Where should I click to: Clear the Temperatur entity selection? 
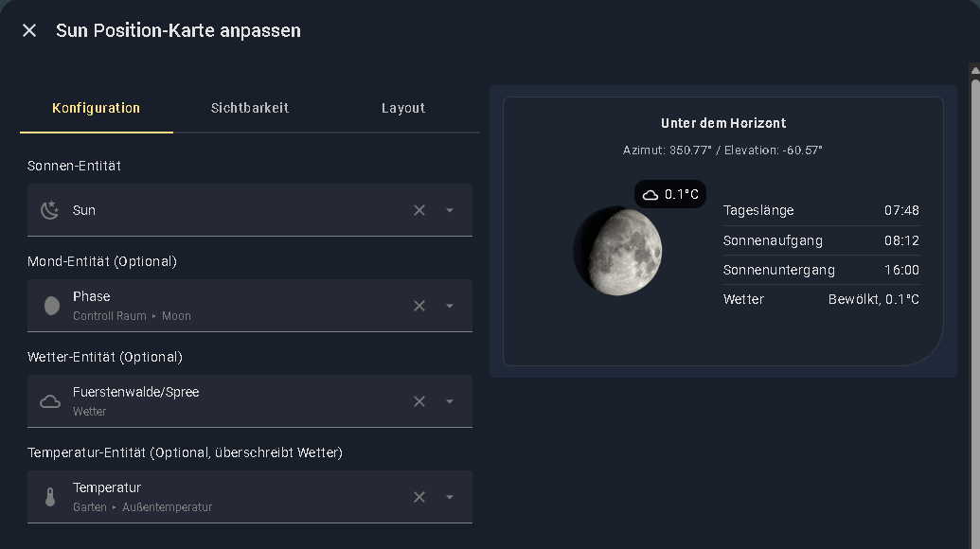(x=419, y=497)
